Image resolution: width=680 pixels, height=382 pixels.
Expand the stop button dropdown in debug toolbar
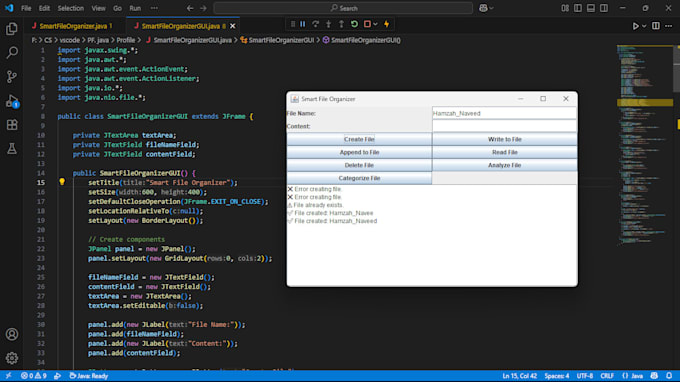[x=375, y=24]
